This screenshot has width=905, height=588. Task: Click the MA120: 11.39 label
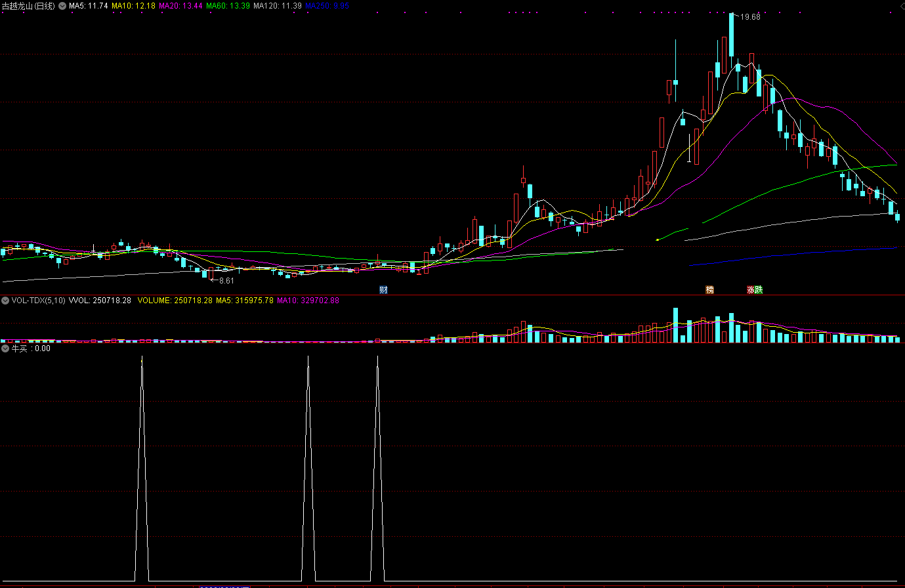(x=278, y=6)
